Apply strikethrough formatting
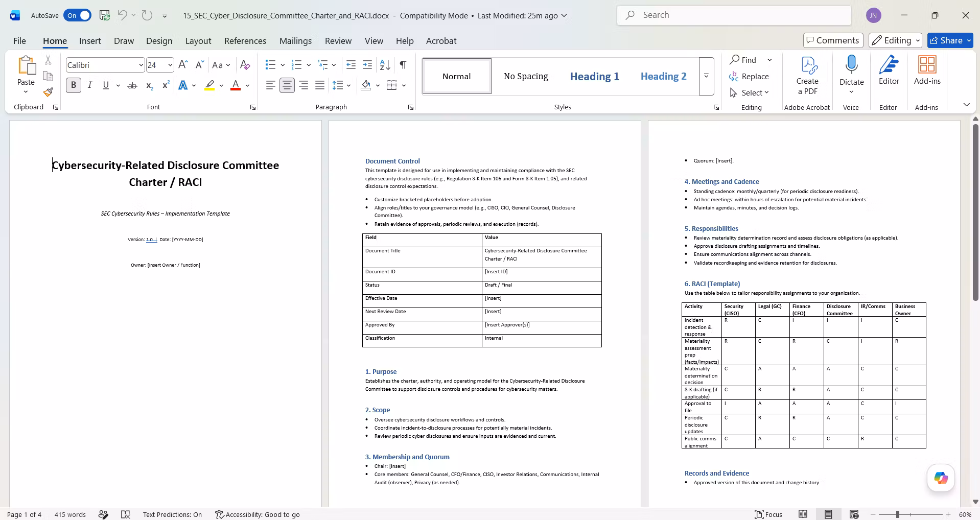The width and height of the screenshot is (980, 520). 132,85
